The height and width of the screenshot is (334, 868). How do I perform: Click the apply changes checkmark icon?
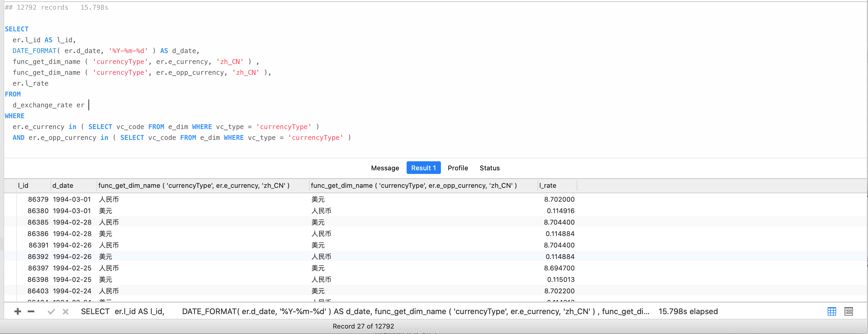pyautogui.click(x=51, y=311)
